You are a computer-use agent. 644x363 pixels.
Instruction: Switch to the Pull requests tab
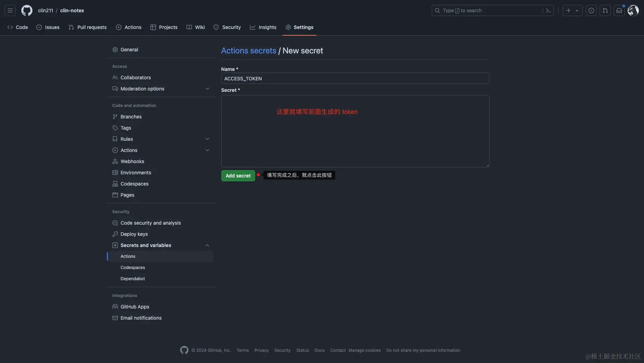(88, 27)
